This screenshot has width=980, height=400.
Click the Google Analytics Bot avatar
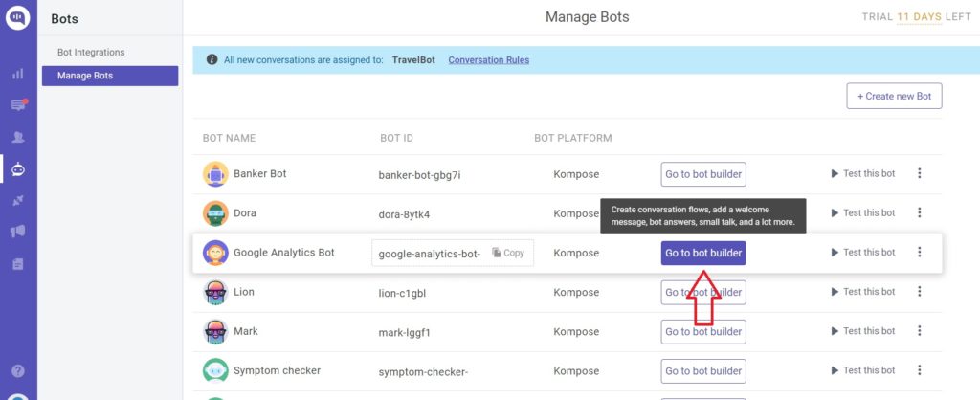(215, 253)
